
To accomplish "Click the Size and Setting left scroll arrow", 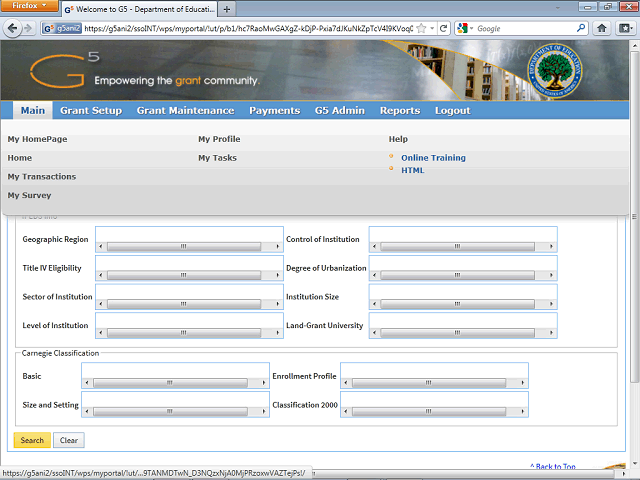I will coord(87,411).
